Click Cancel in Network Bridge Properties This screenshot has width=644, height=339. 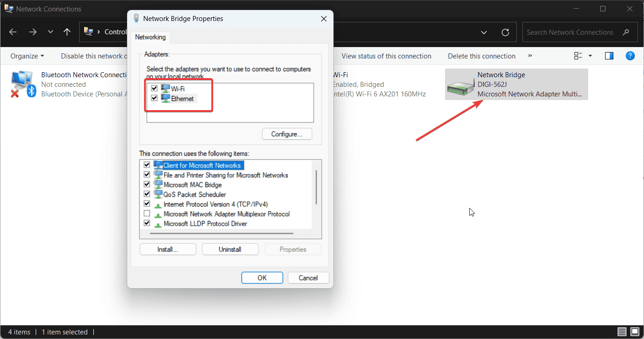308,278
